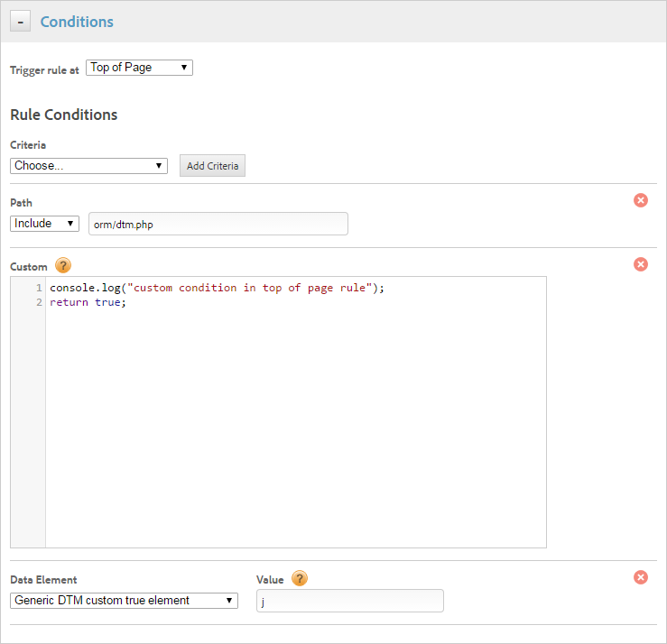Open the Criteria Choose... dropdown
Screen dimensions: 667x644
pyautogui.click(x=88, y=166)
